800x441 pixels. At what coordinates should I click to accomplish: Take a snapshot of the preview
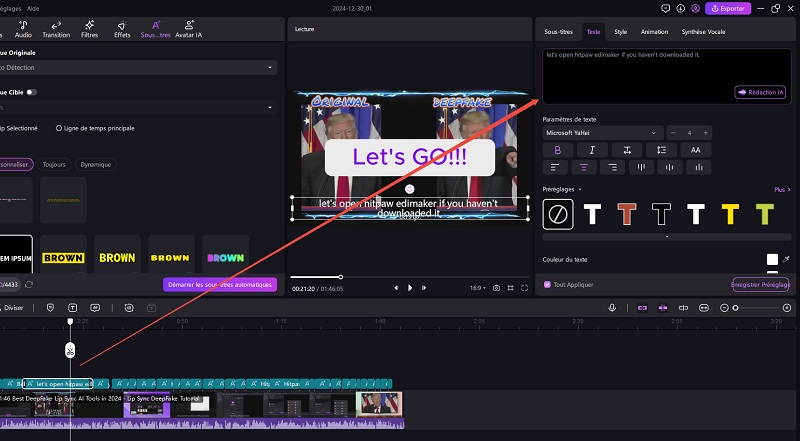[x=496, y=288]
